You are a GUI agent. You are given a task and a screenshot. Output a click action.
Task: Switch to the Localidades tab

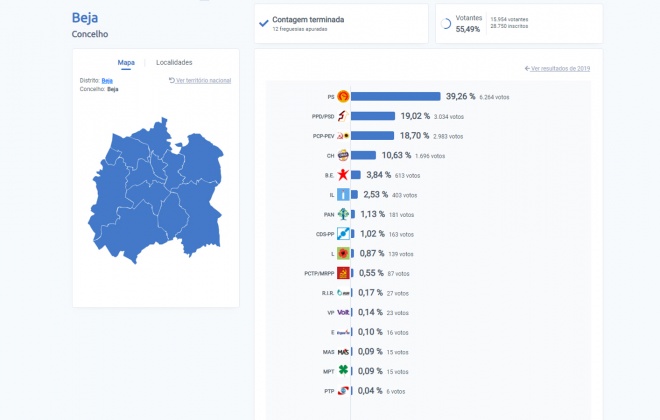click(174, 62)
